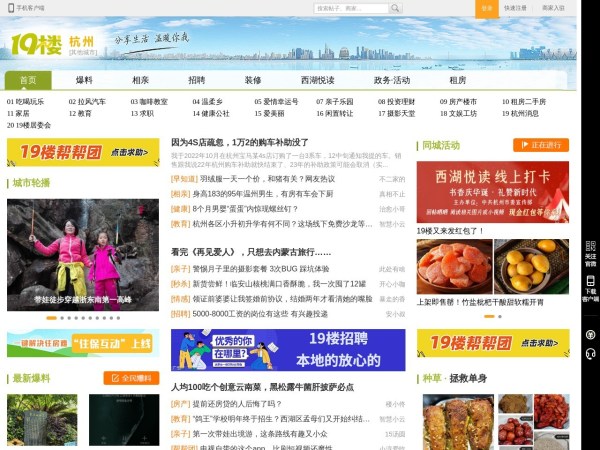600x450 pixels.
Task: Click the orange 登录 button
Action: tap(486, 7)
